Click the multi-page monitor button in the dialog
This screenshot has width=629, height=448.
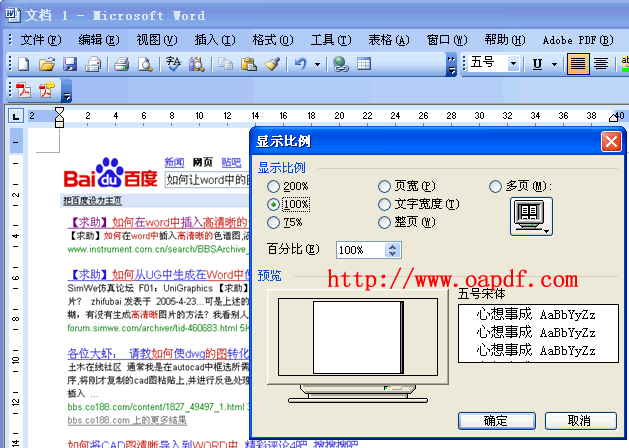coord(531,216)
